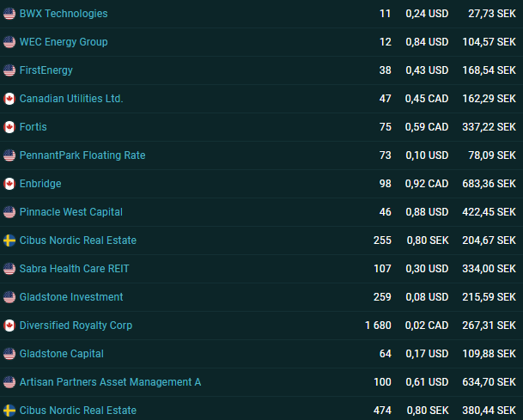Select the 0,59 CAD dividend value
The width and height of the screenshot is (523, 420).
(x=427, y=127)
